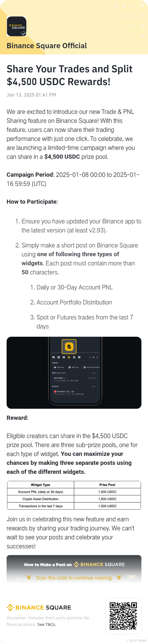Click the Binance Square logo in footer

[x=39, y=607]
